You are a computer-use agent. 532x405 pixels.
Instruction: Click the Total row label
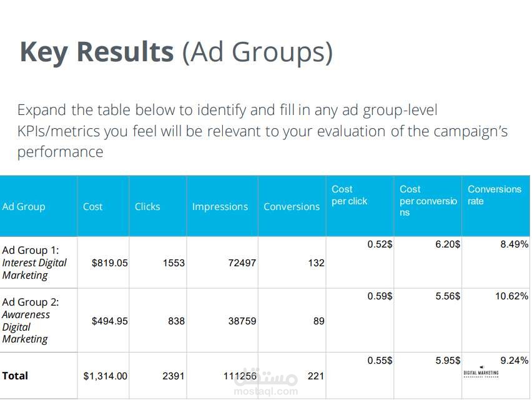click(x=15, y=376)
